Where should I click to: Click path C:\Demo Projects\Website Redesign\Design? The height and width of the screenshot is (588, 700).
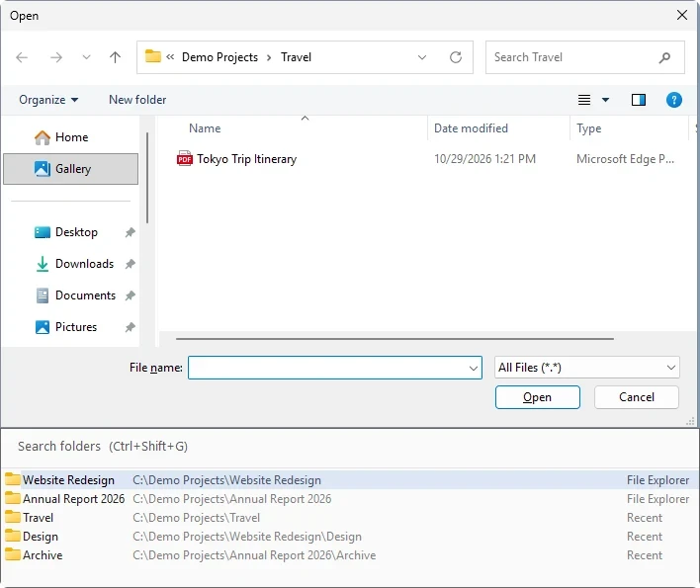[x=247, y=537]
